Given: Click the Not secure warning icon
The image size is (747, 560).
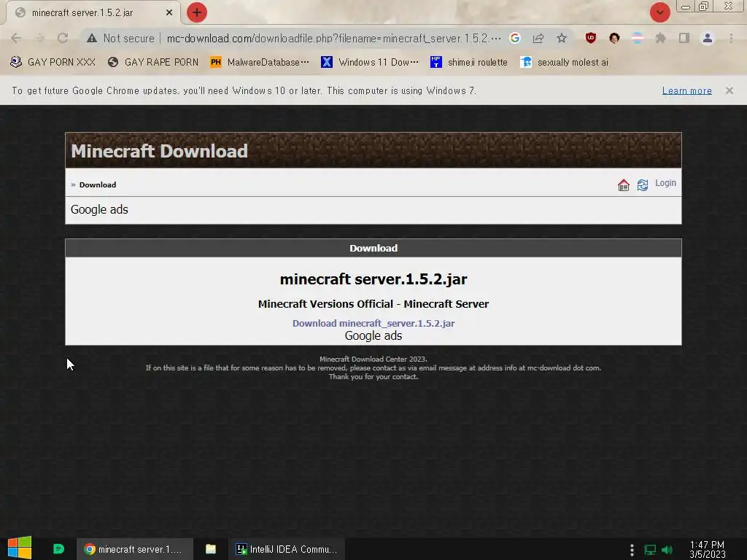Looking at the screenshot, I should click(92, 38).
